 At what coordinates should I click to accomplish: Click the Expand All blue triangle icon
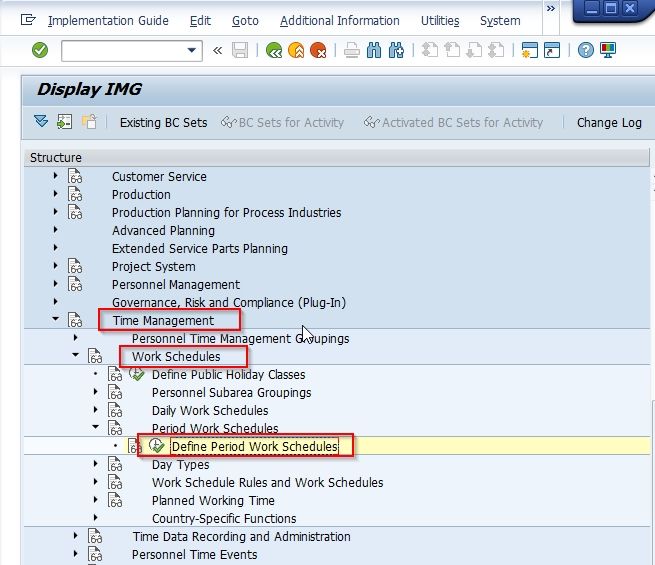click(41, 122)
